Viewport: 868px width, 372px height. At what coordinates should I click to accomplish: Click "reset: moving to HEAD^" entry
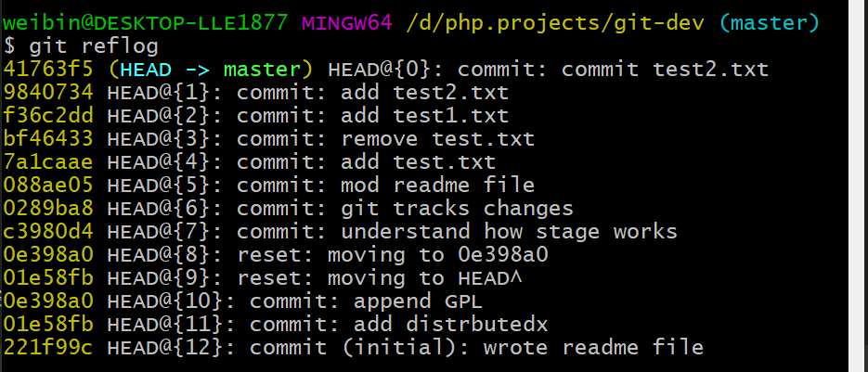(x=380, y=278)
